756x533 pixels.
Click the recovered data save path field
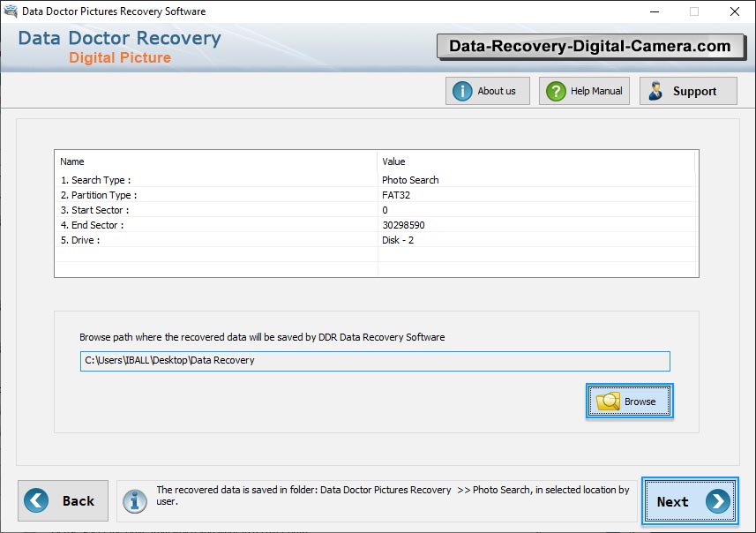tap(375, 361)
